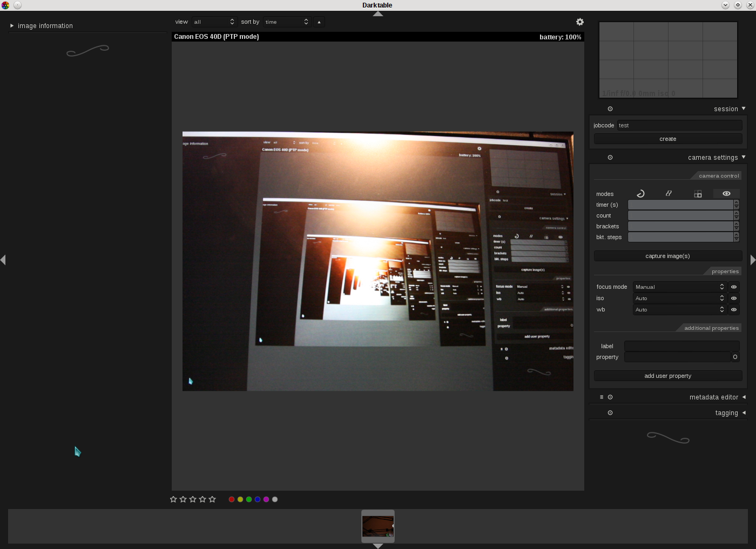Apply red color label

pos(232,499)
